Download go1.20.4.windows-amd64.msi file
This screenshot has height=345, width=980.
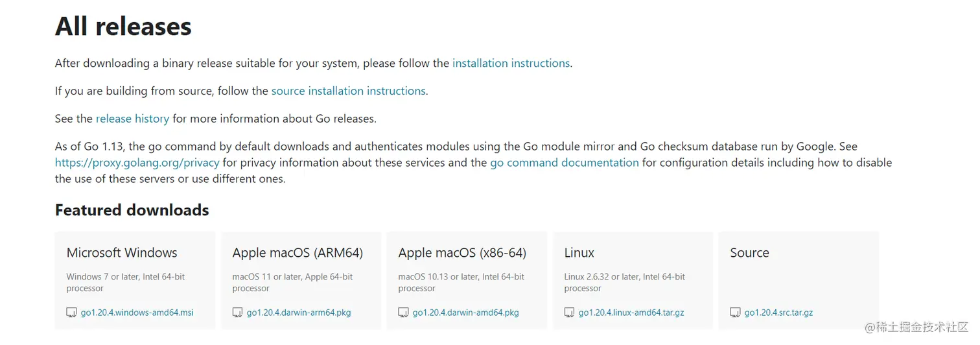pyautogui.click(x=137, y=313)
